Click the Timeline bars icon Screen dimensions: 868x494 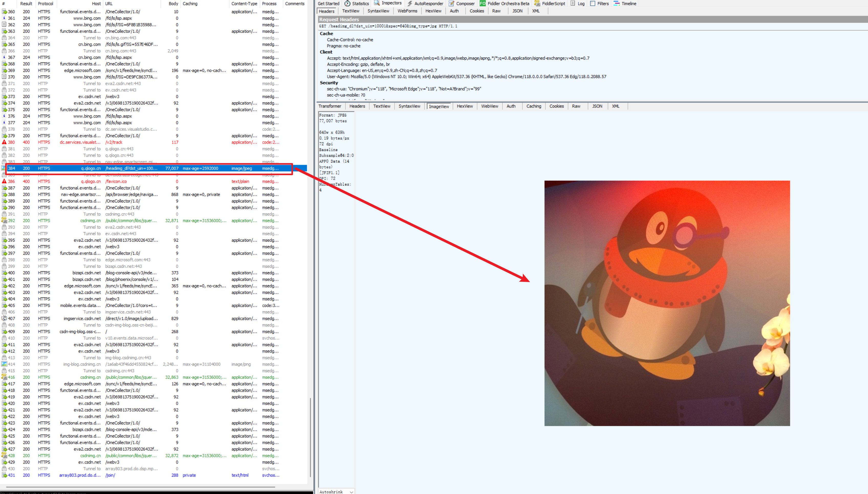pos(617,3)
